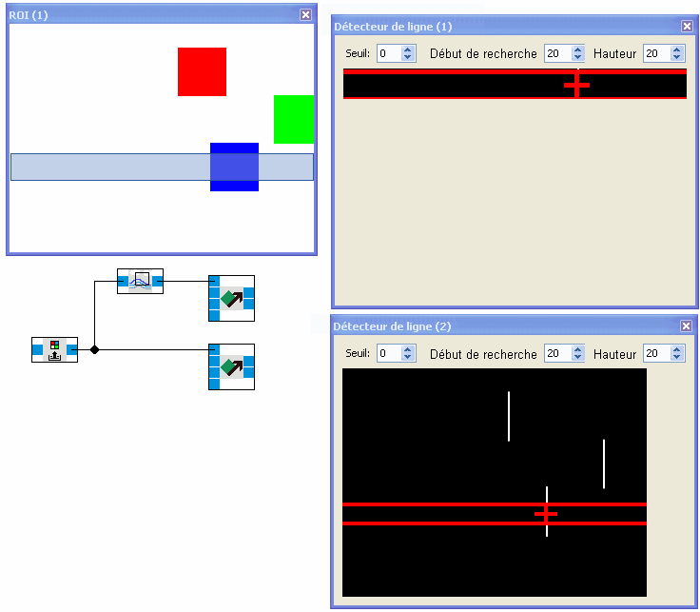Select the ROI processing node in the graph

pyautogui.click(x=140, y=281)
